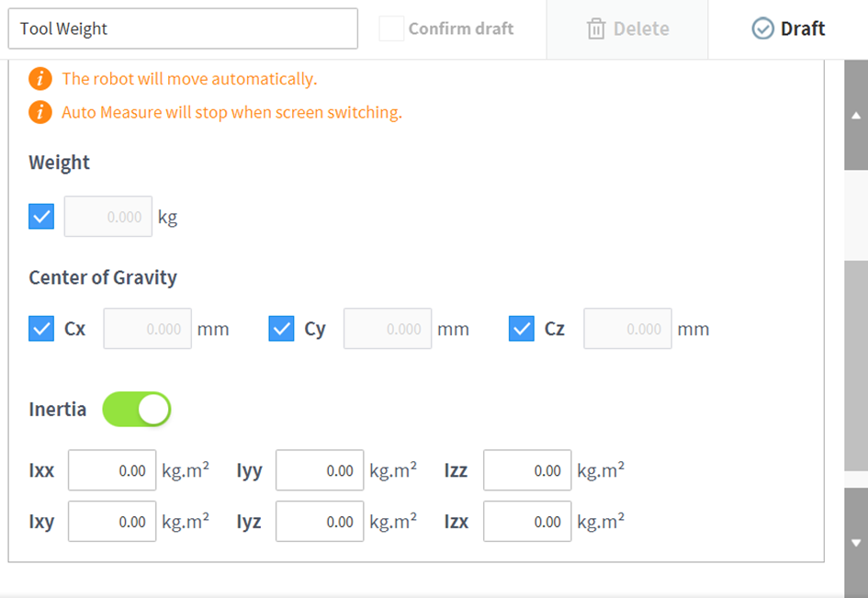Click the Ixx inertia input field

tap(112, 471)
